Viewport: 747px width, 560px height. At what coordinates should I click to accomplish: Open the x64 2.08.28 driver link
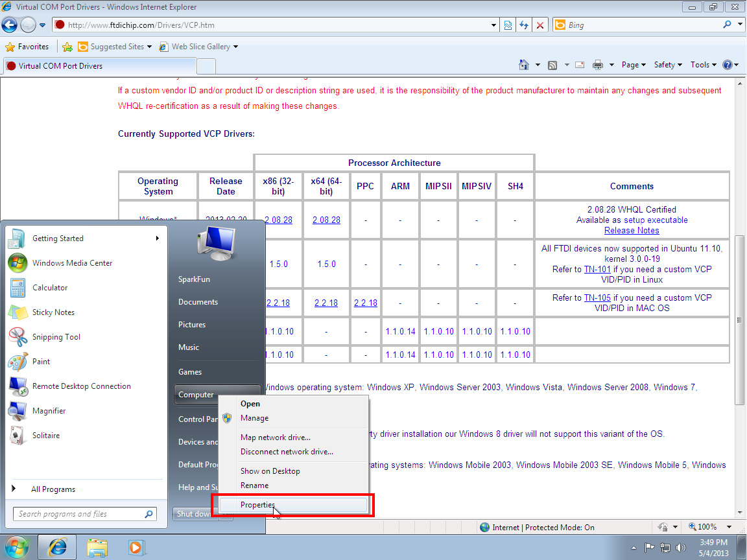pyautogui.click(x=326, y=220)
